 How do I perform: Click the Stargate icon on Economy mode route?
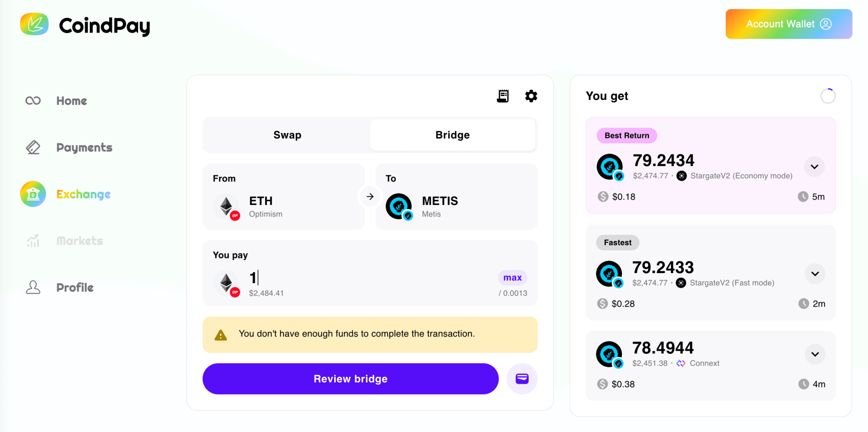click(682, 176)
